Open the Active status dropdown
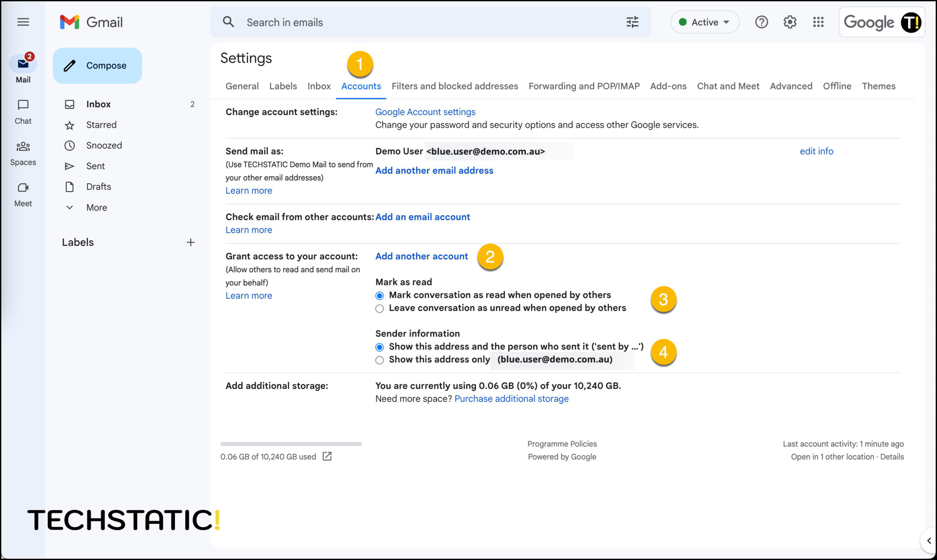Image resolution: width=937 pixels, height=560 pixels. (705, 22)
